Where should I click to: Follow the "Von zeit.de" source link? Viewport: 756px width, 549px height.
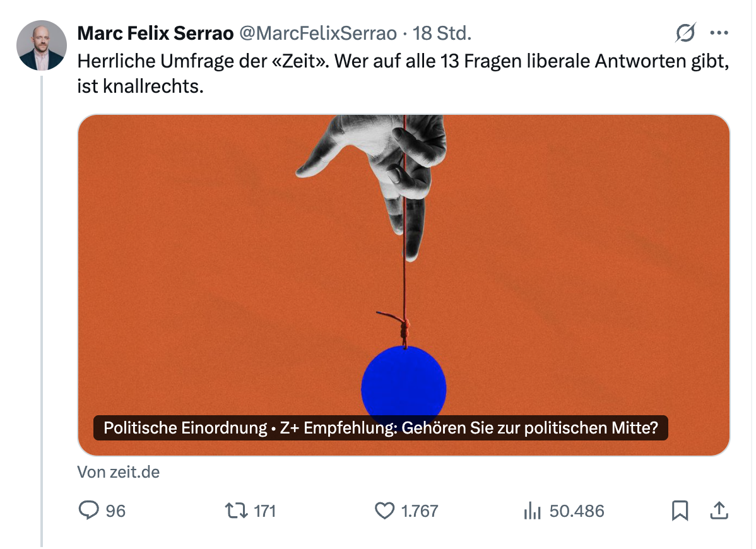tap(119, 472)
